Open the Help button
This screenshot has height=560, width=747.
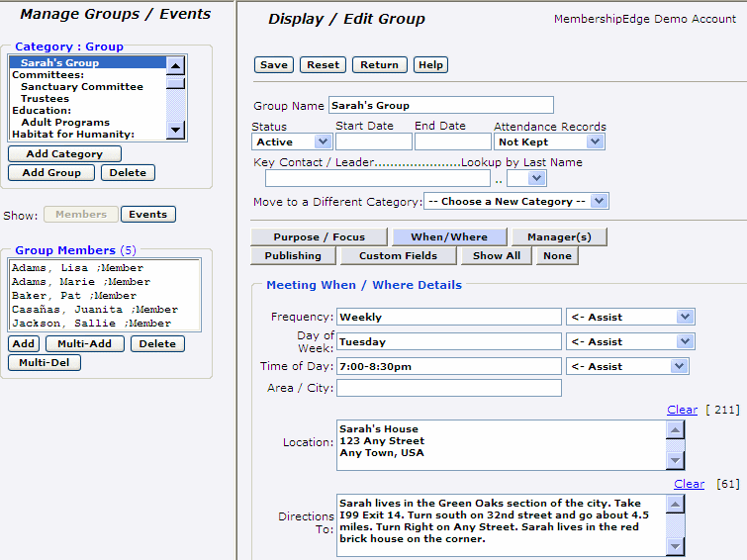point(430,65)
